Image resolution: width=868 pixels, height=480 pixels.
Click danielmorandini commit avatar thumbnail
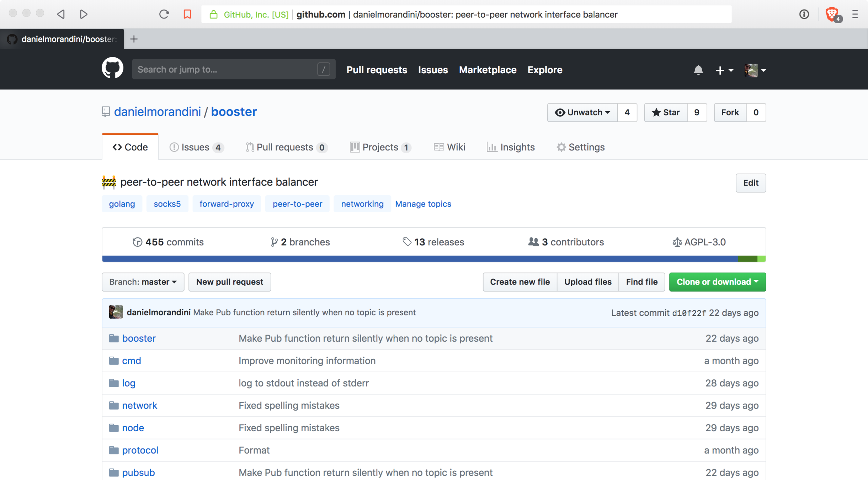pos(116,312)
